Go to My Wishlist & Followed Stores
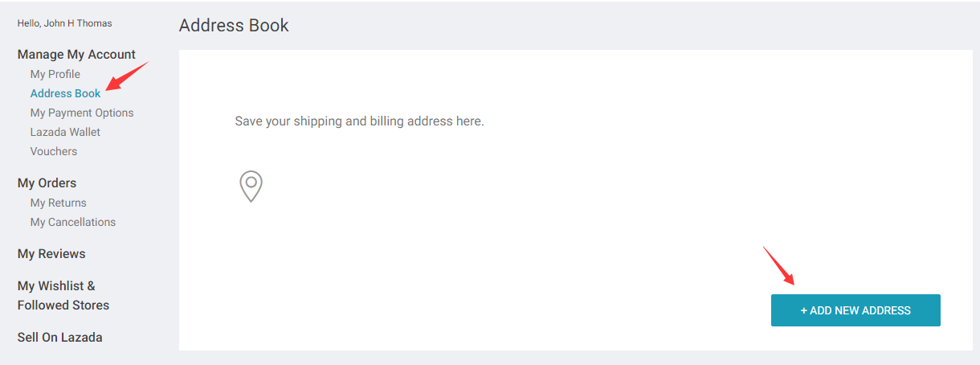The width and height of the screenshot is (980, 365). [63, 295]
